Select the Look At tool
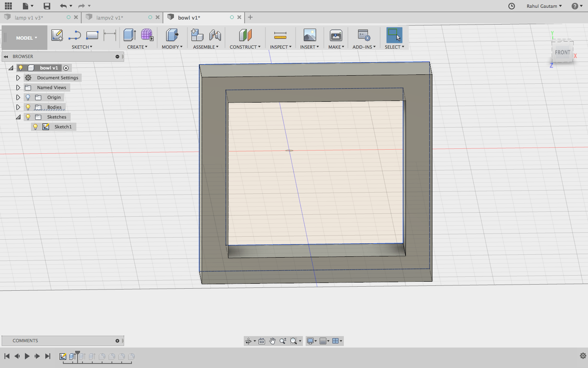Image resolution: width=588 pixels, height=368 pixels. click(x=262, y=341)
